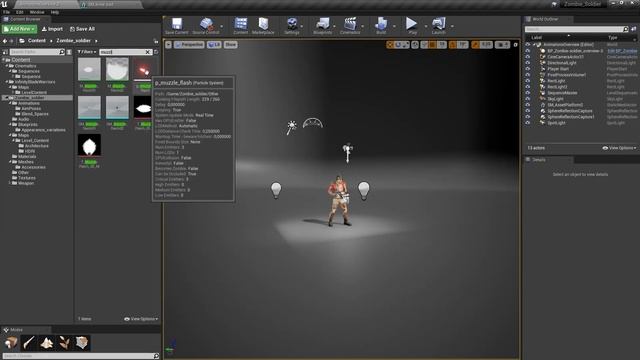Click the Build toolbar icon
Screen dimensions: 640x360
tap(381, 24)
